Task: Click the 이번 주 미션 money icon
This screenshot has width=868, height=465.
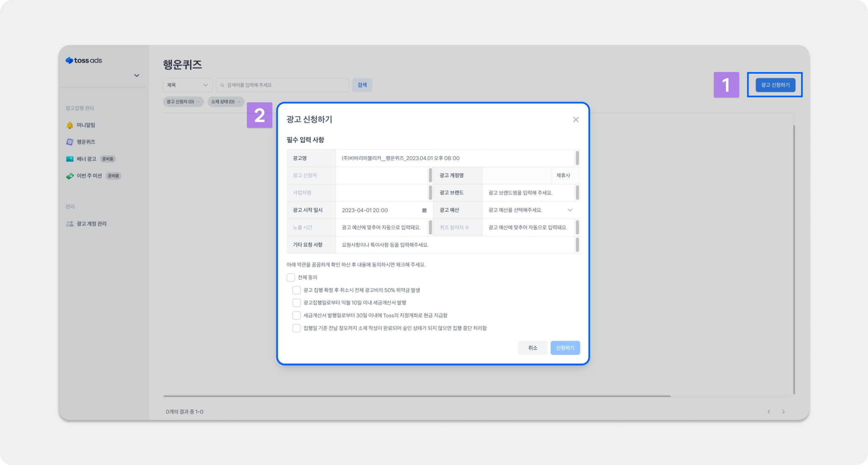Action: point(70,176)
